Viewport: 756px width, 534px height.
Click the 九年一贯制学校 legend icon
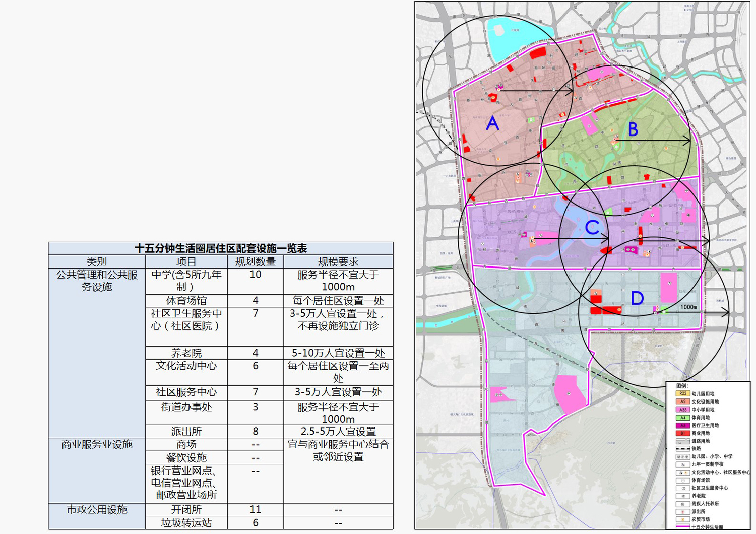point(683,464)
